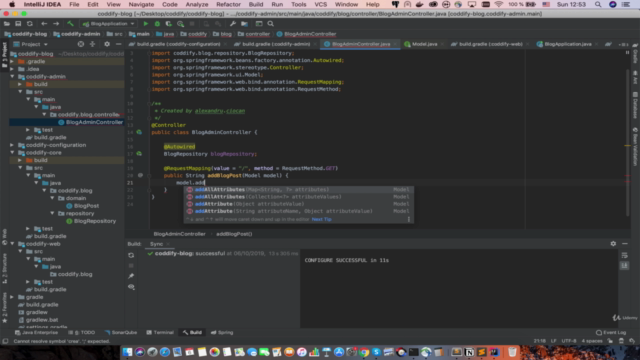Click the eye filter icon in Build panel
640x360 pixels.
point(131,287)
